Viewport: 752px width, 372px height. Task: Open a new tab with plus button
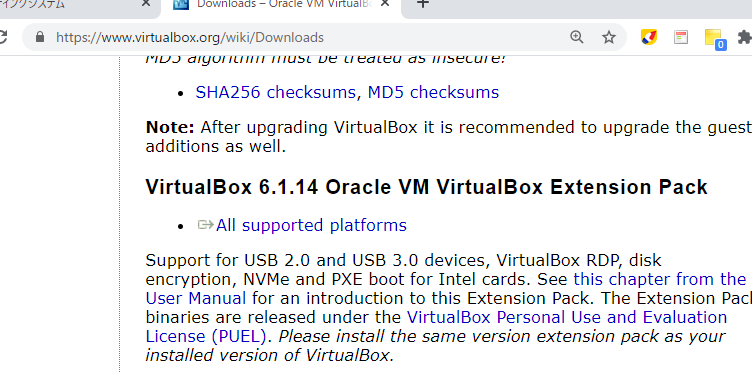pos(422,4)
